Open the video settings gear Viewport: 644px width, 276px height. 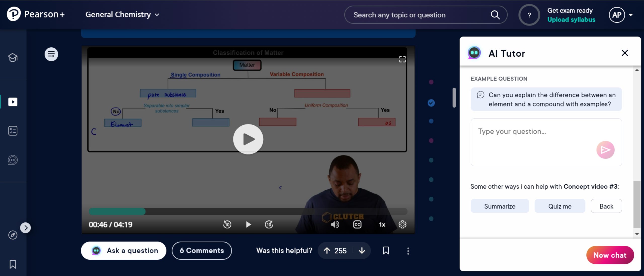402,224
